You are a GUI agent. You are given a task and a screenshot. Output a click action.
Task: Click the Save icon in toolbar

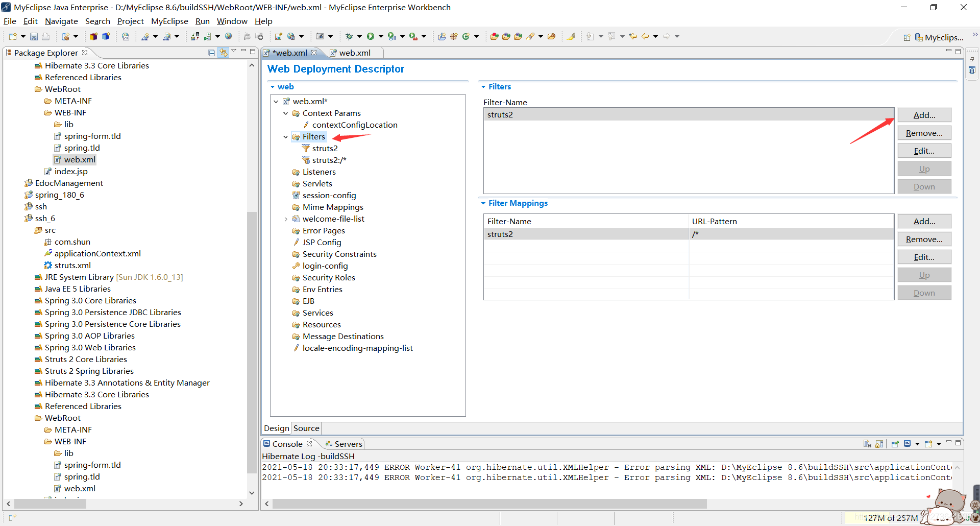[34, 36]
